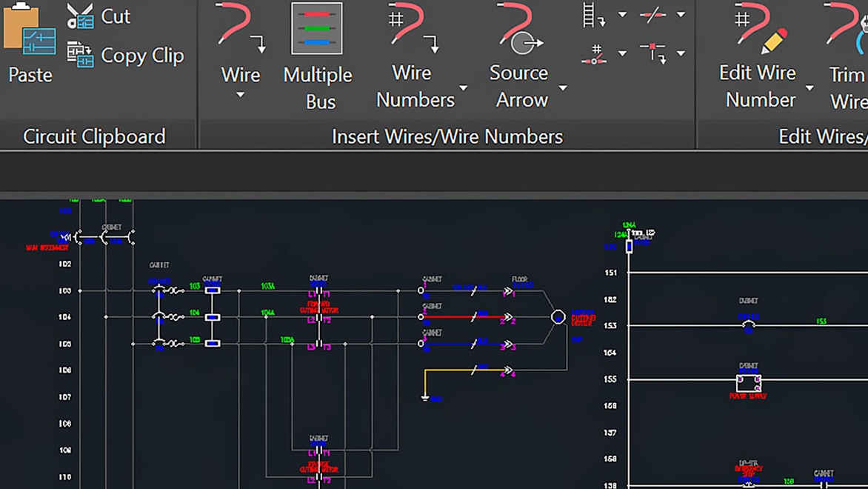Image resolution: width=868 pixels, height=489 pixels.
Task: Expand the Wire Numbers dropdown
Action: (x=464, y=87)
